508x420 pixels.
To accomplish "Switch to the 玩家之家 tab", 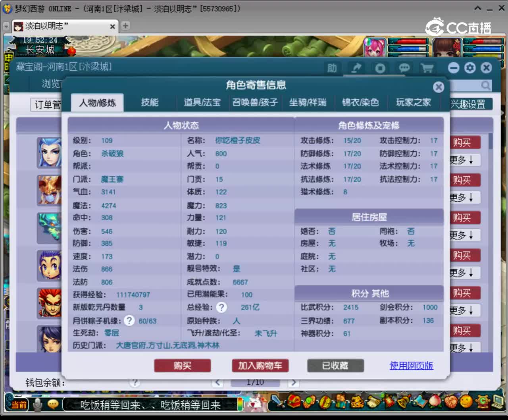I will [x=413, y=102].
